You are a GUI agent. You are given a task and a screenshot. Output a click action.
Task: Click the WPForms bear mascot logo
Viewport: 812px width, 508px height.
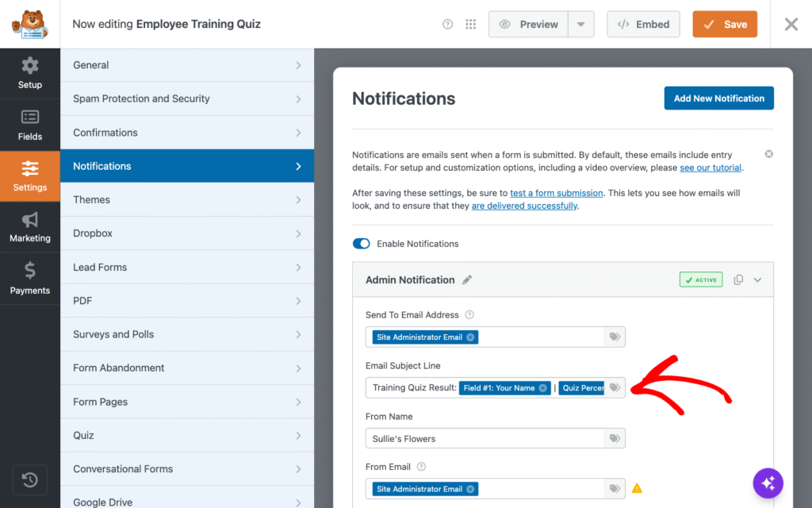click(30, 24)
